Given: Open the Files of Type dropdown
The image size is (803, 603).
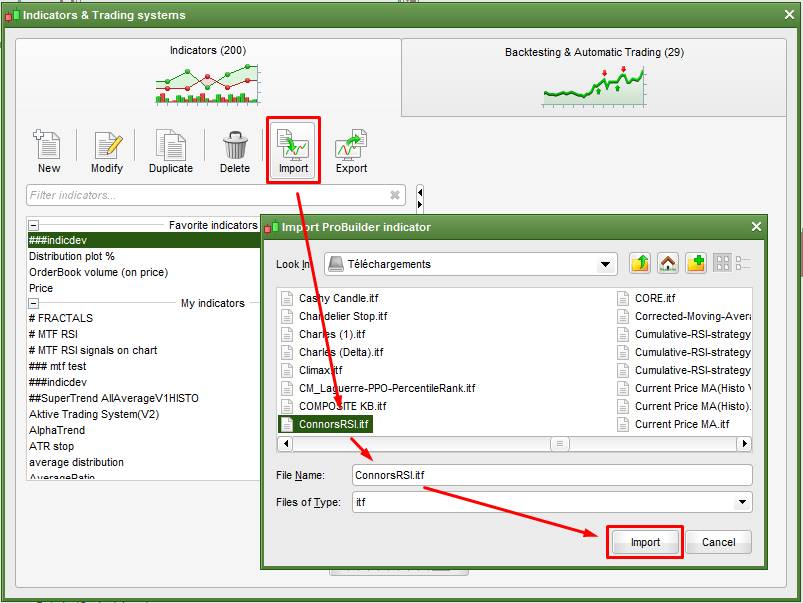Looking at the screenshot, I should 742,503.
